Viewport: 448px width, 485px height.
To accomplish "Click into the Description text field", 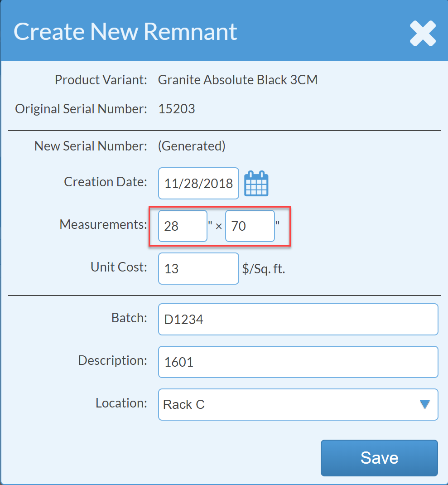I will 298,362.
